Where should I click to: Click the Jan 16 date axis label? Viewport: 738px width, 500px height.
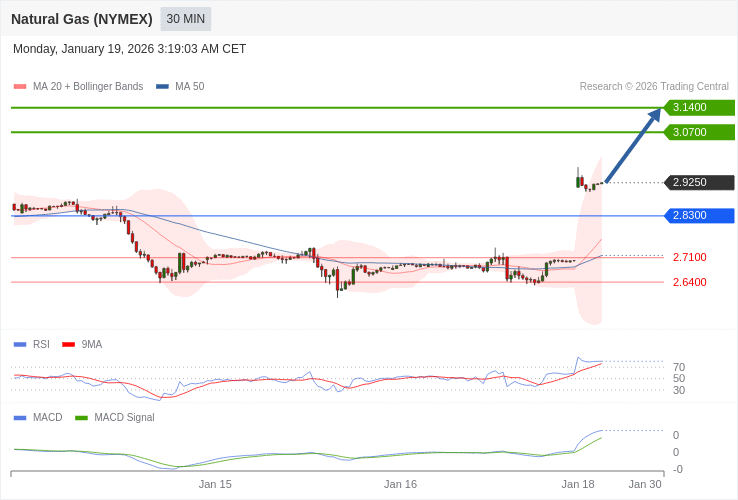pyautogui.click(x=400, y=484)
